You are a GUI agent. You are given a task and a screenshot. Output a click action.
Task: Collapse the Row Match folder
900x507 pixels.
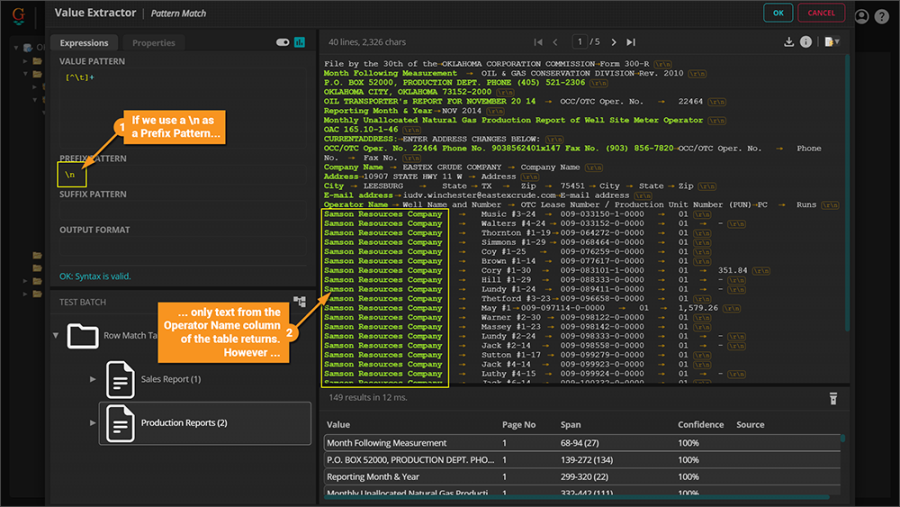(x=56, y=335)
